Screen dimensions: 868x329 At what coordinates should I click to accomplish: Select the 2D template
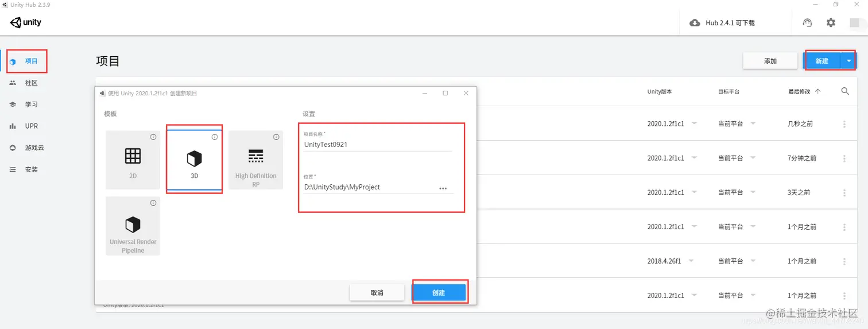click(133, 160)
